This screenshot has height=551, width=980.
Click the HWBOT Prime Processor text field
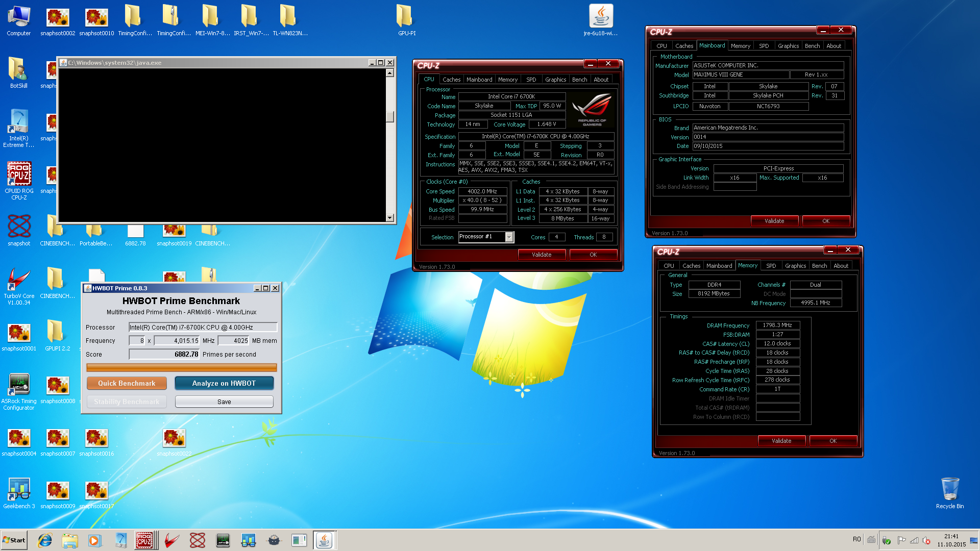tap(203, 327)
